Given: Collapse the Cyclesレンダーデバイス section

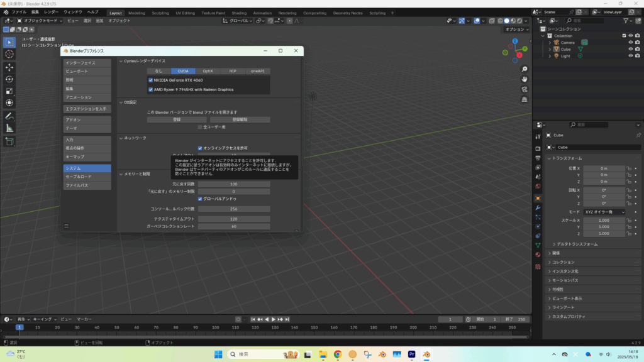Looking at the screenshot, I should click(121, 61).
